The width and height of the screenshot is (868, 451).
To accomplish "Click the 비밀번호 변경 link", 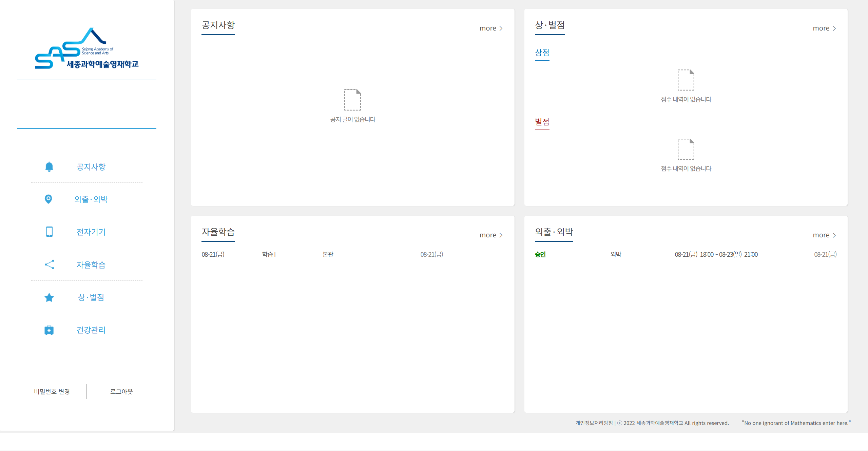I will click(52, 392).
